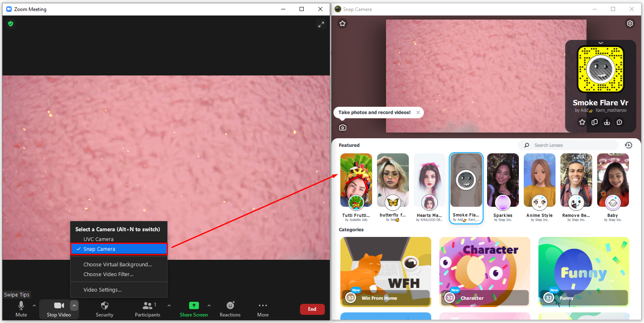Open Security shield options

104,309
